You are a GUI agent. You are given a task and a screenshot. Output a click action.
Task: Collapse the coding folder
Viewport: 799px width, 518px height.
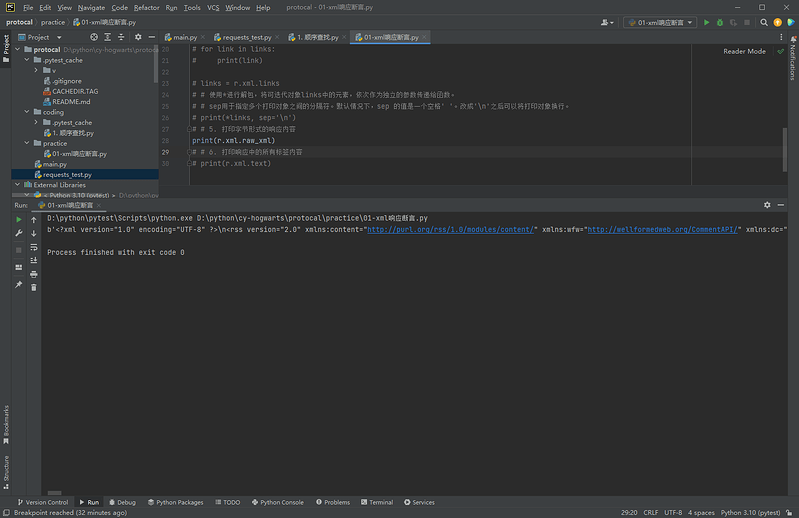pos(27,112)
